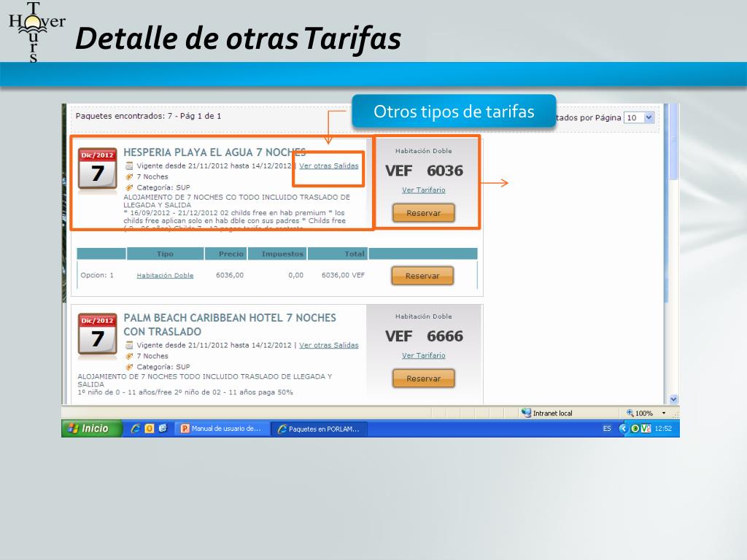Click the browser vertical scrollbar thumb
This screenshot has width=747, height=560.
coord(673,142)
